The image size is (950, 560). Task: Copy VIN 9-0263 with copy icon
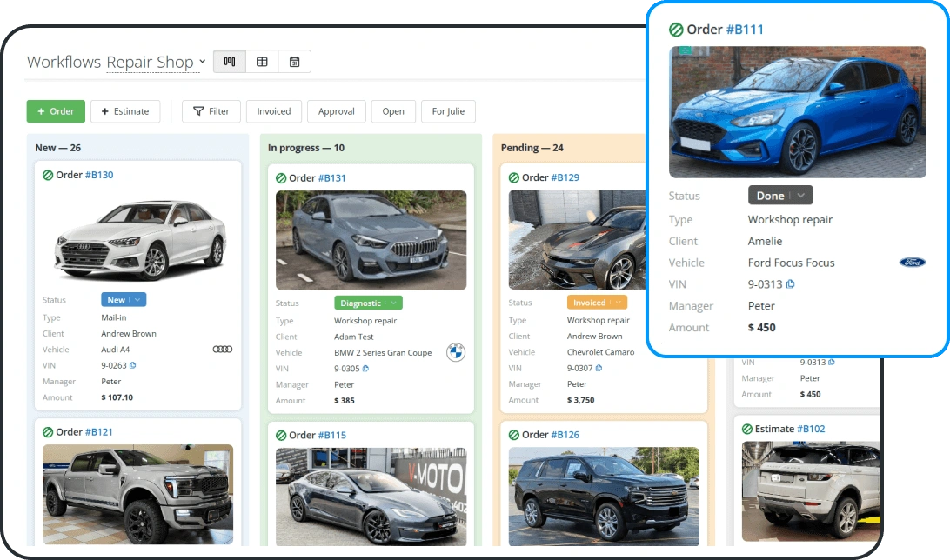coord(133,365)
